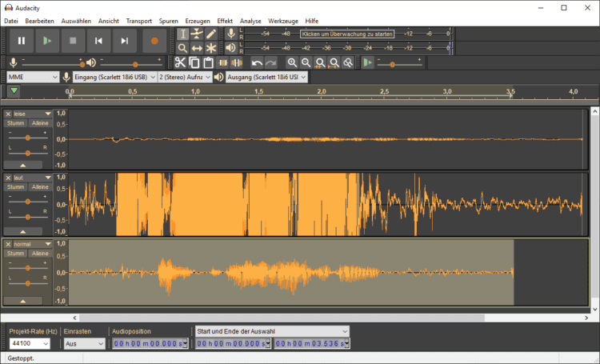Cut selection with scissors icon
600x364 pixels.
click(180, 62)
